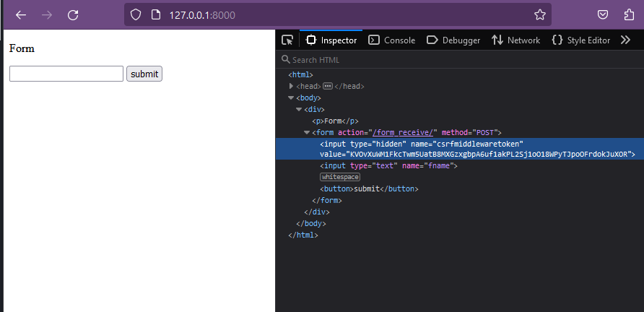Switch to the Network tab
644x312 pixels.
[x=515, y=40]
